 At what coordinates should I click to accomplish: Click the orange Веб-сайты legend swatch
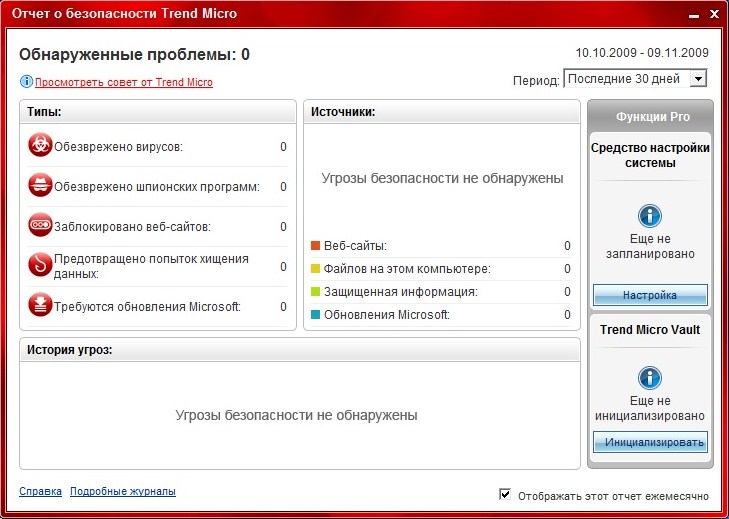[x=315, y=245]
